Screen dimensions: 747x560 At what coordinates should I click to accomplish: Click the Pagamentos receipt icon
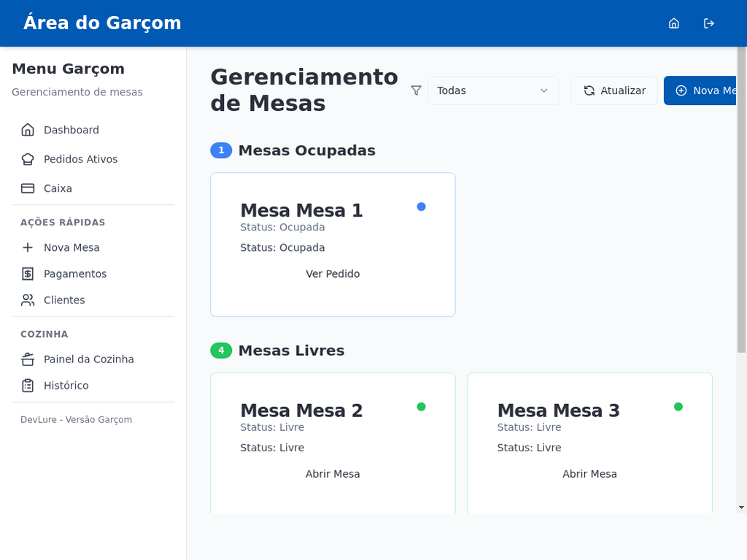(28, 273)
